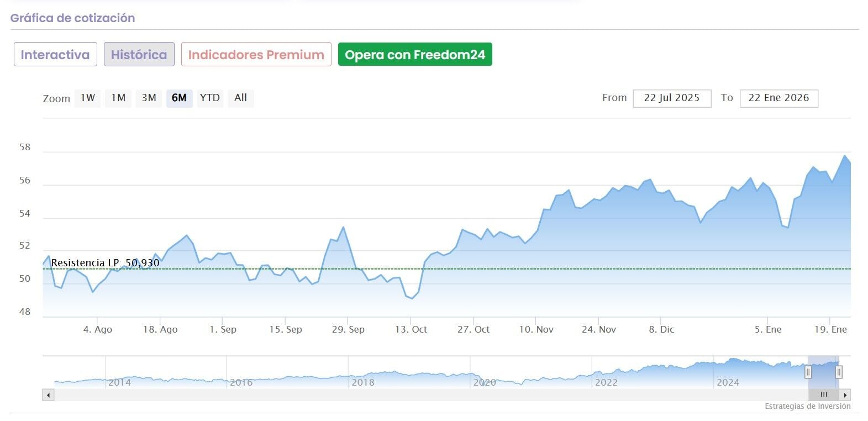This screenshot has height=421, width=868.
Task: Click the navigator scrollbar thumb grip
Action: [x=824, y=395]
